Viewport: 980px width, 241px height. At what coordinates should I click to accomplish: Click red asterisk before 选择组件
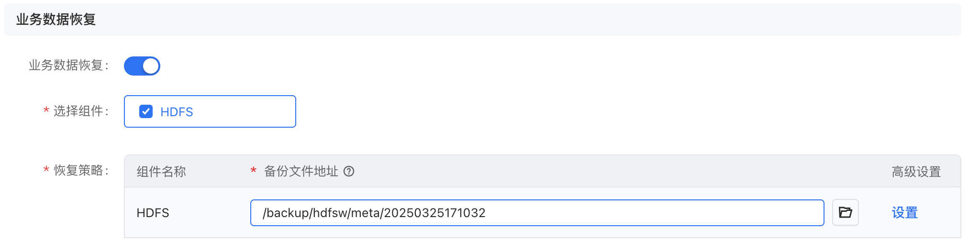click(46, 111)
